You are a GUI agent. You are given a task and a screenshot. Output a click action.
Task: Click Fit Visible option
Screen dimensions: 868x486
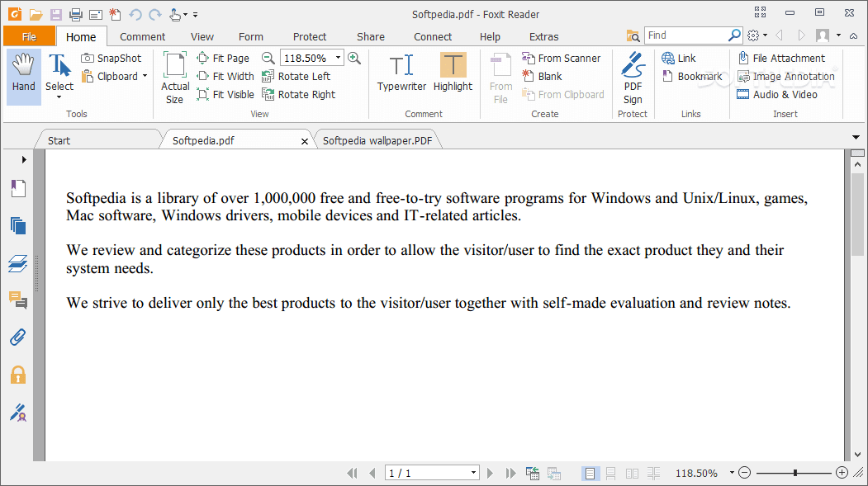pyautogui.click(x=225, y=95)
